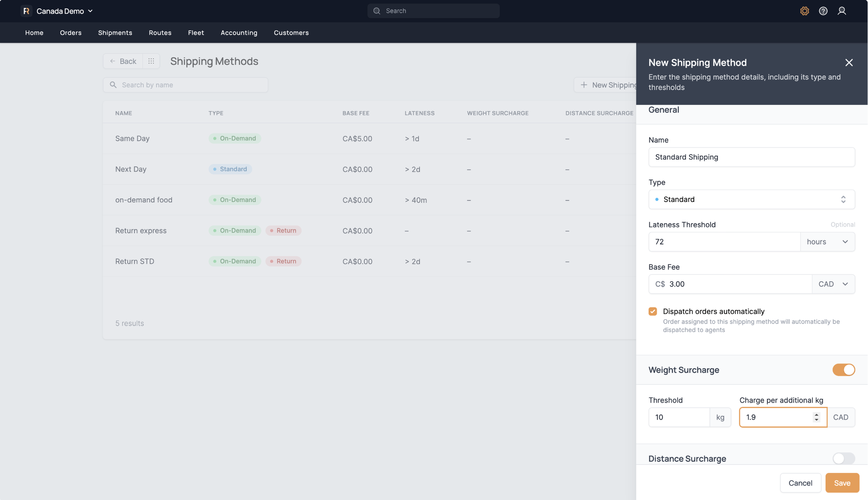Click the Save button
This screenshot has width=868, height=500.
tap(842, 483)
